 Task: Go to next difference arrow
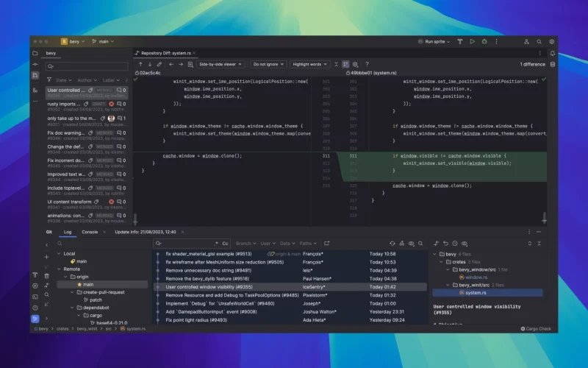click(150, 64)
